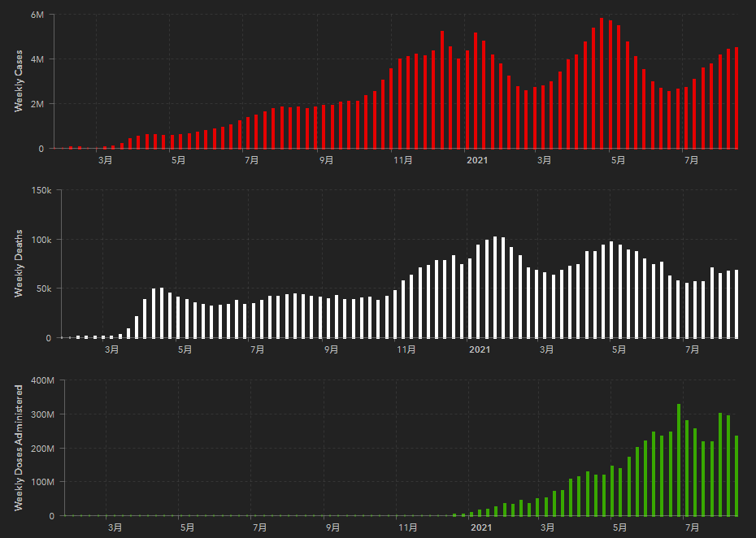Click 9月 label under the Weekly Deaths chart
This screenshot has width=756, height=538.
tap(331, 349)
